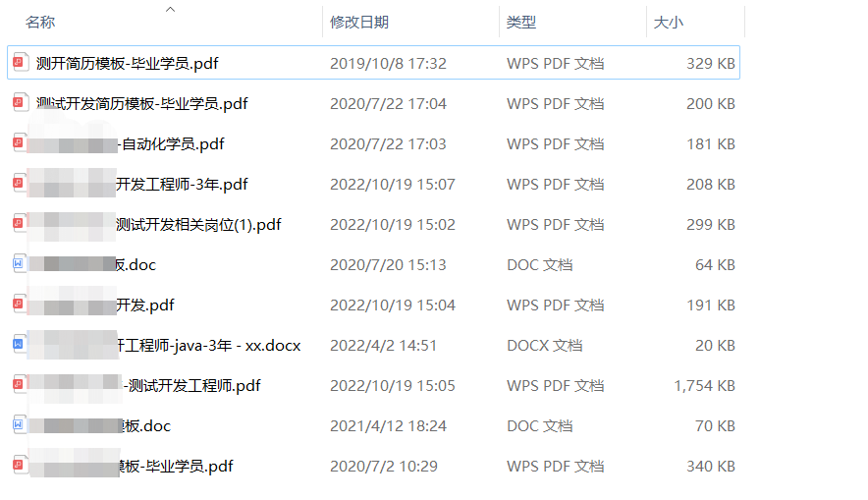Select row dated 2022/4/2 14:51
Image resolution: width=868 pixels, height=500 pixels.
click(x=374, y=346)
